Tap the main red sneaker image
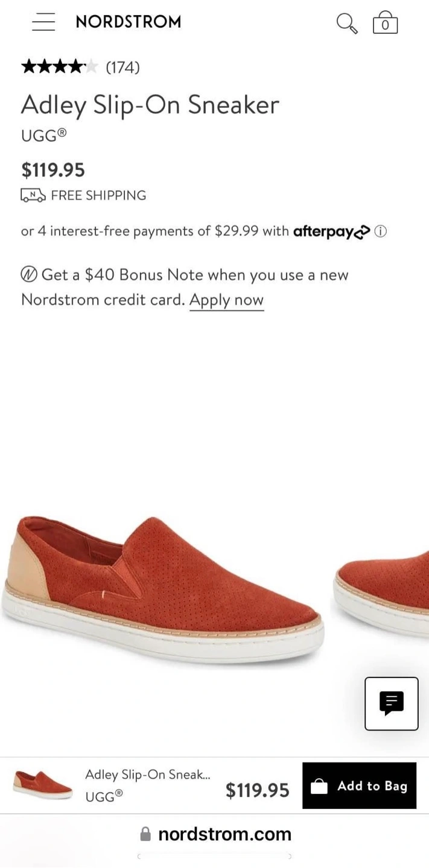The width and height of the screenshot is (429, 868). point(165,590)
